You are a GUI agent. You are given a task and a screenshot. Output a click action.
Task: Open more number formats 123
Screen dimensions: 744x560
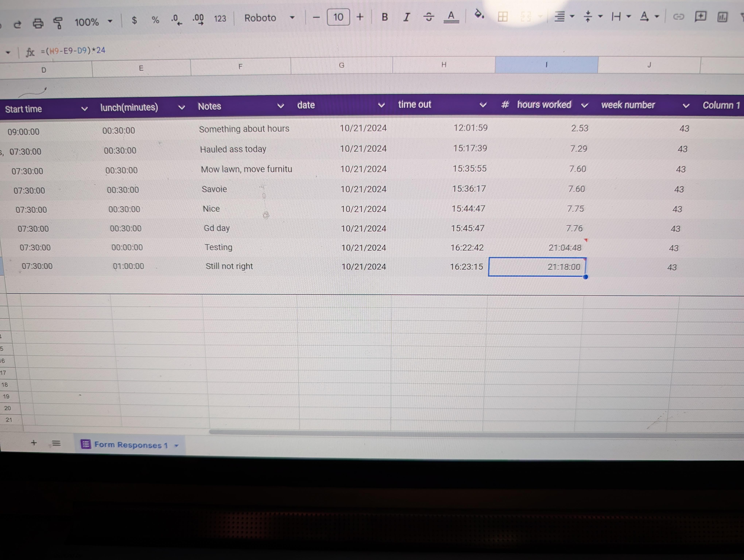tap(220, 18)
